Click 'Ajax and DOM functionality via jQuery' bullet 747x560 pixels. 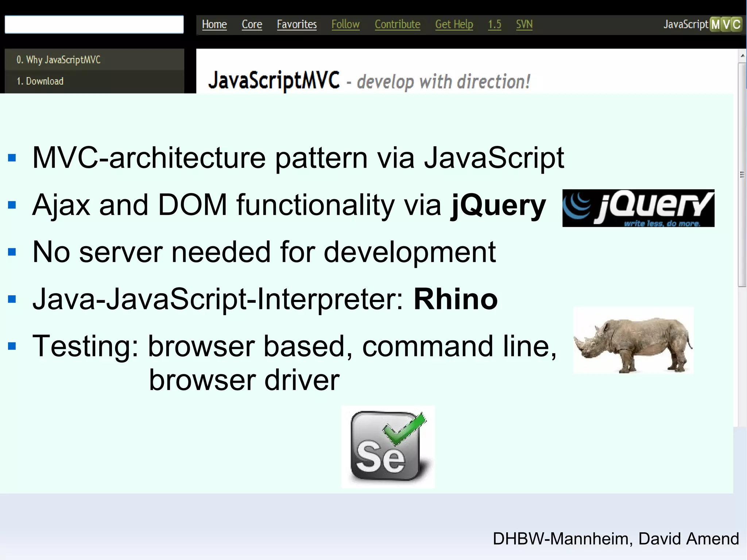(x=289, y=205)
